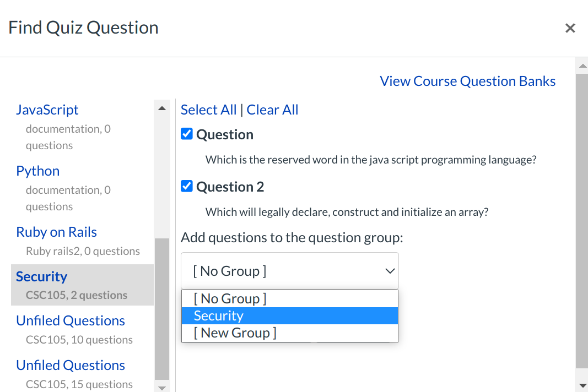Select the Security question bank
Image resolution: width=588 pixels, height=392 pixels.
(42, 276)
